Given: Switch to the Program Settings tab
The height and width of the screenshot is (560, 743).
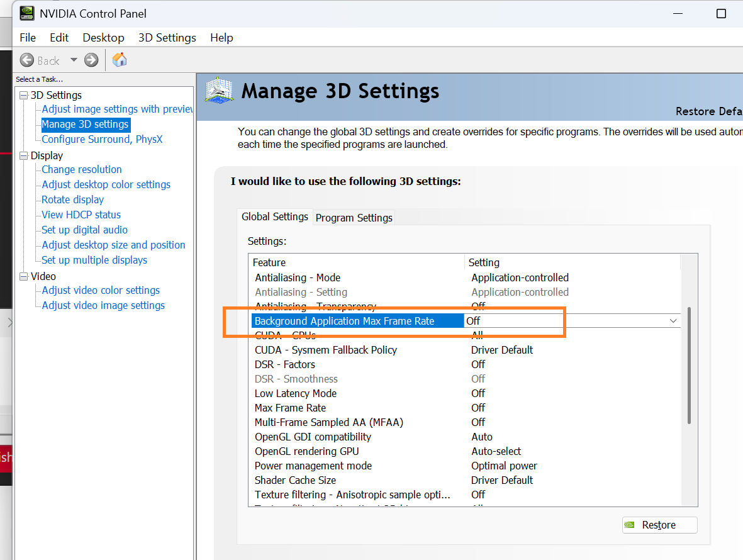Looking at the screenshot, I should click(354, 218).
